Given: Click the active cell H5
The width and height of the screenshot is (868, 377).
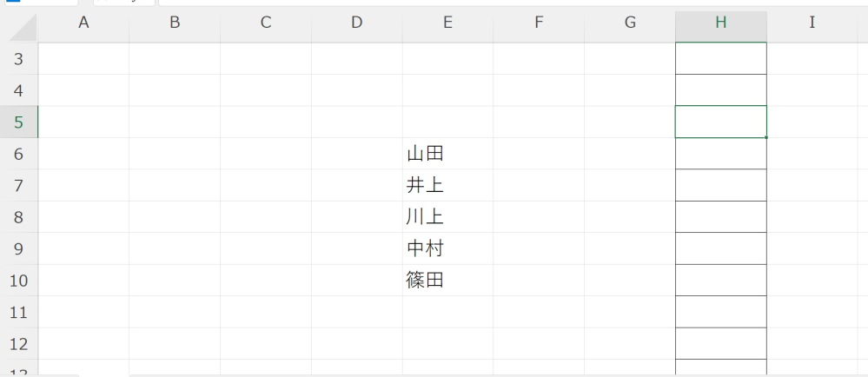Looking at the screenshot, I should point(720,122).
